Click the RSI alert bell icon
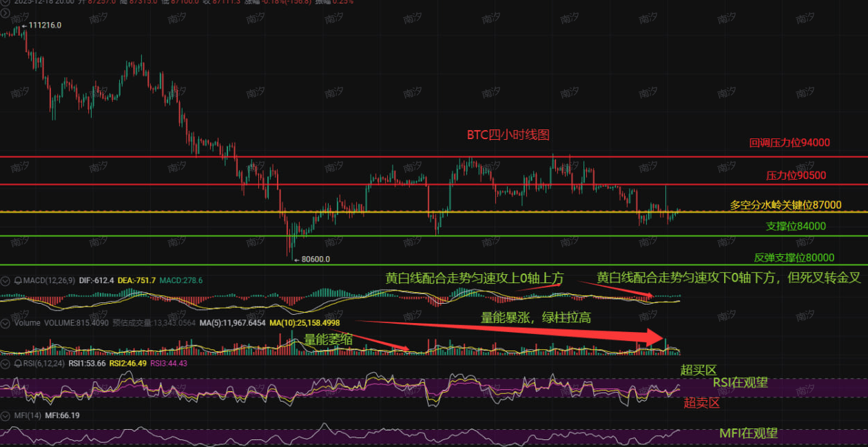The width and height of the screenshot is (868, 447). pyautogui.click(x=18, y=363)
